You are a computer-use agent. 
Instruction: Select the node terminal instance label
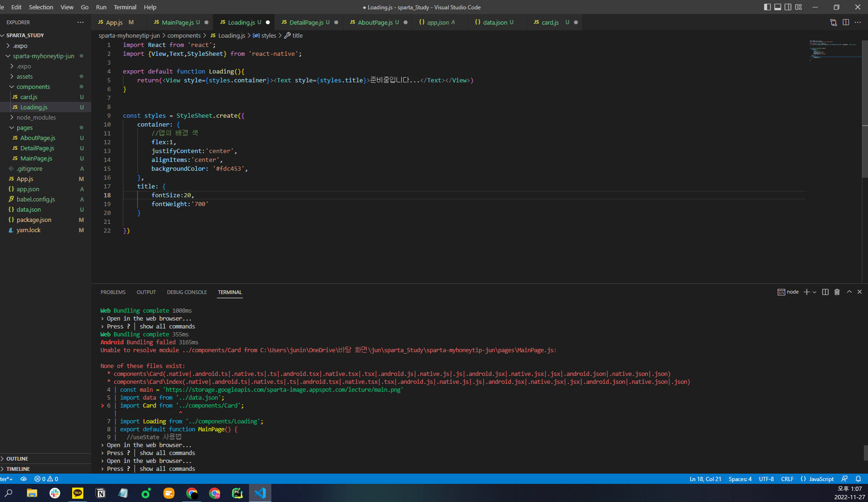(788, 292)
